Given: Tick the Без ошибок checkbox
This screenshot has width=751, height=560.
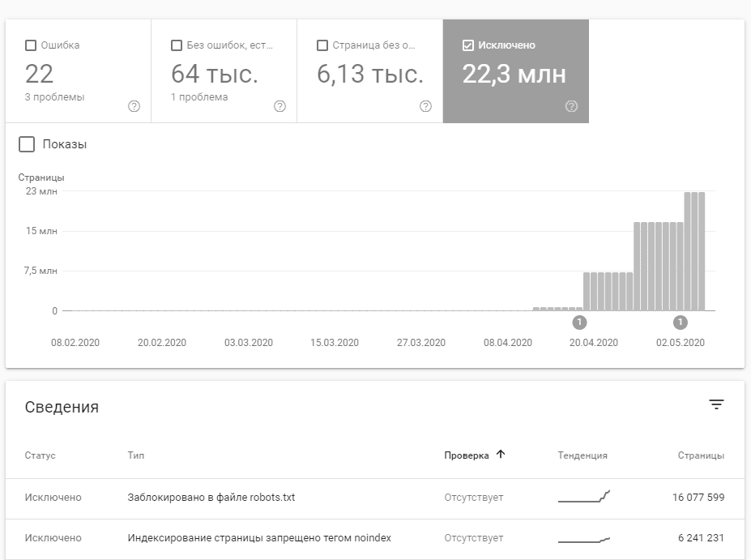Looking at the screenshot, I should pyautogui.click(x=177, y=45).
